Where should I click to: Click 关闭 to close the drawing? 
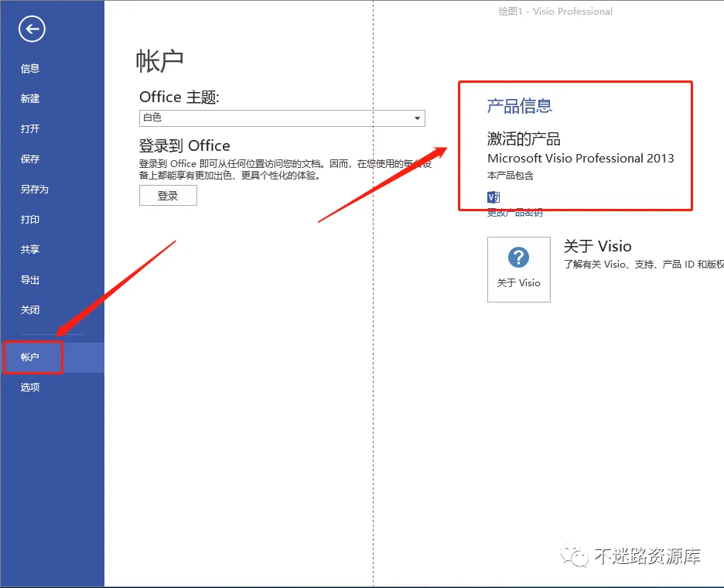(x=30, y=310)
